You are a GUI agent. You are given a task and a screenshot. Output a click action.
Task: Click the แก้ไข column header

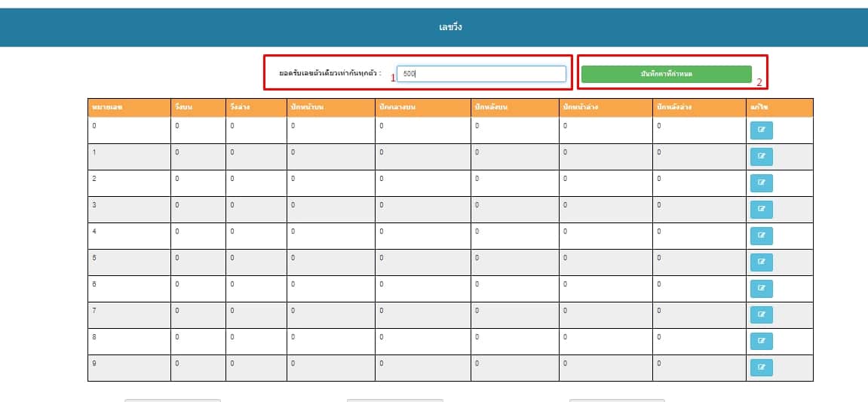pyautogui.click(x=759, y=108)
